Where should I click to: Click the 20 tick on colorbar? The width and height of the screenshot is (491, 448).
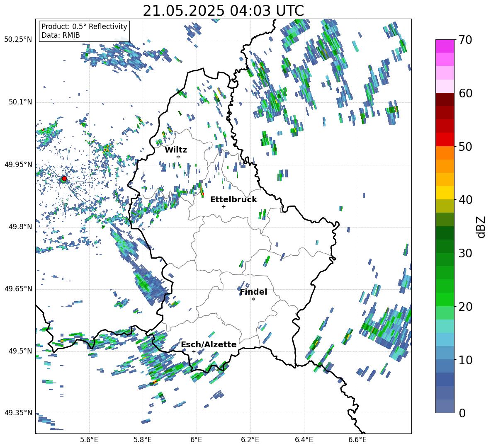[x=465, y=306]
